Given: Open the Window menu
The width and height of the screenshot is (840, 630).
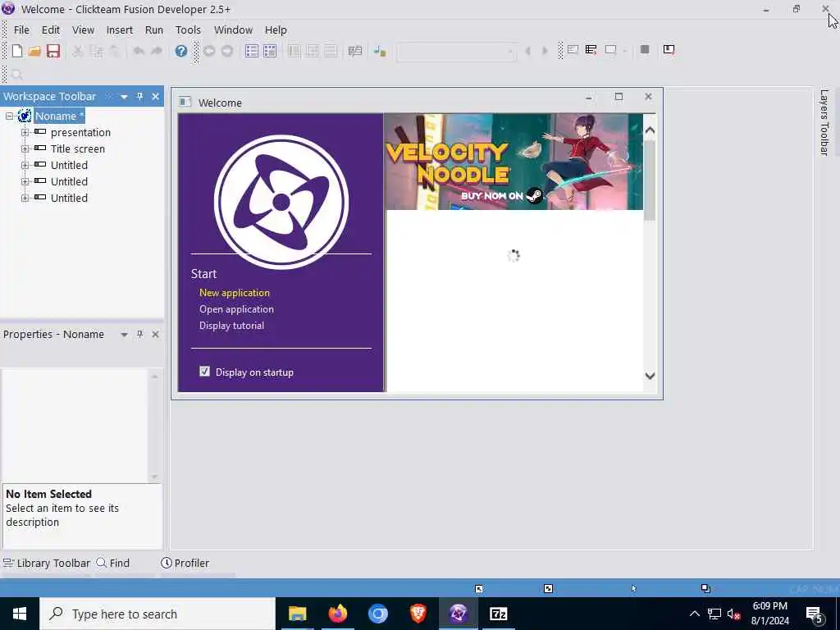Looking at the screenshot, I should (x=233, y=30).
